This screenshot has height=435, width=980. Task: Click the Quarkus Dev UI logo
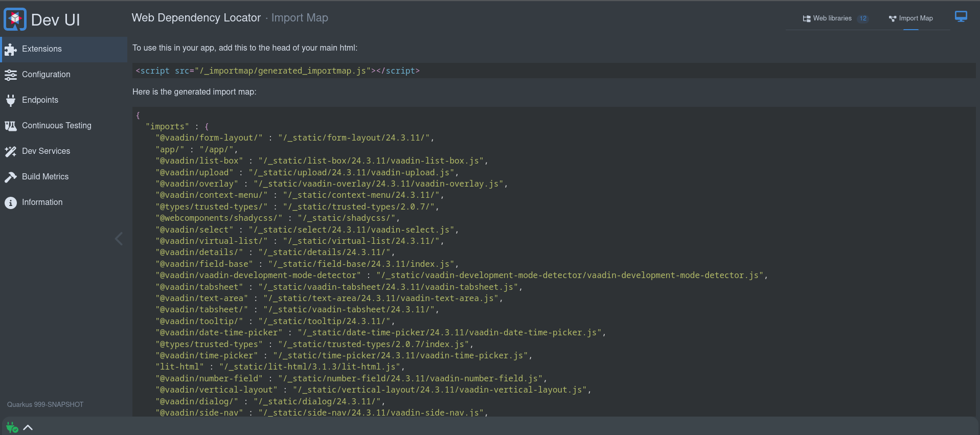[x=15, y=19]
